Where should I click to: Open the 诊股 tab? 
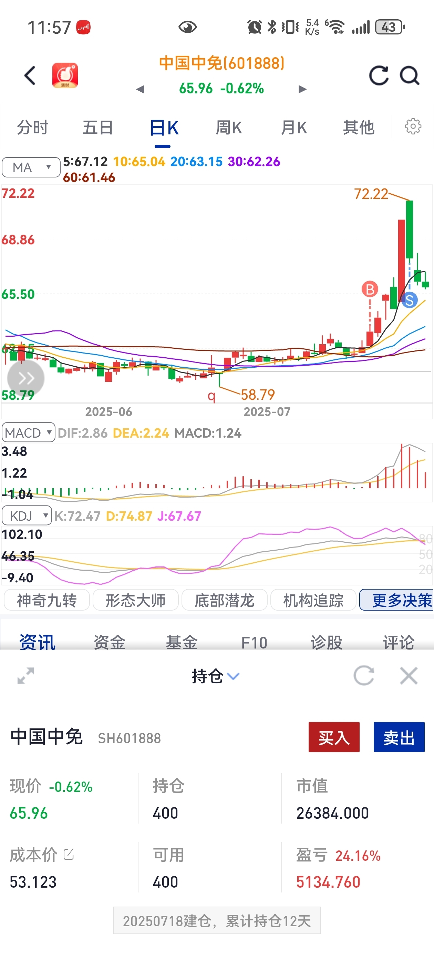pyautogui.click(x=326, y=642)
